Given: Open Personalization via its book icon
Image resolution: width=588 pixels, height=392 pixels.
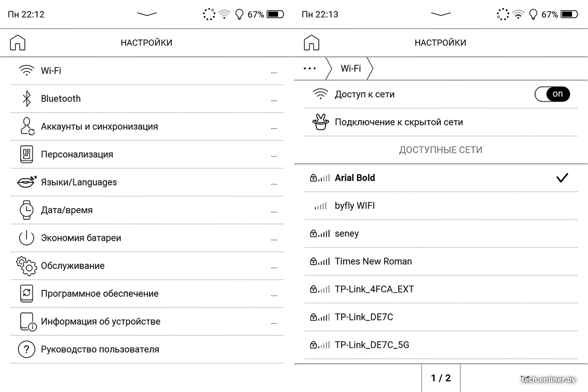Looking at the screenshot, I should click(x=26, y=155).
